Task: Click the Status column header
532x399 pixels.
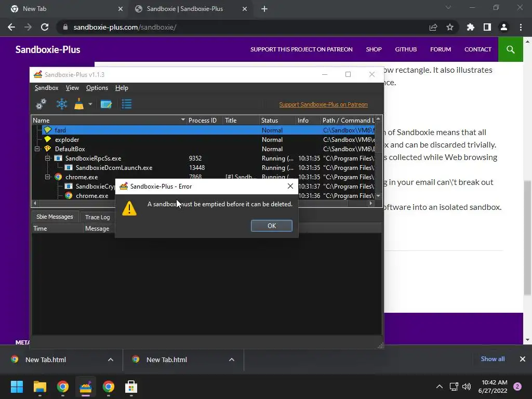Action: [277, 120]
